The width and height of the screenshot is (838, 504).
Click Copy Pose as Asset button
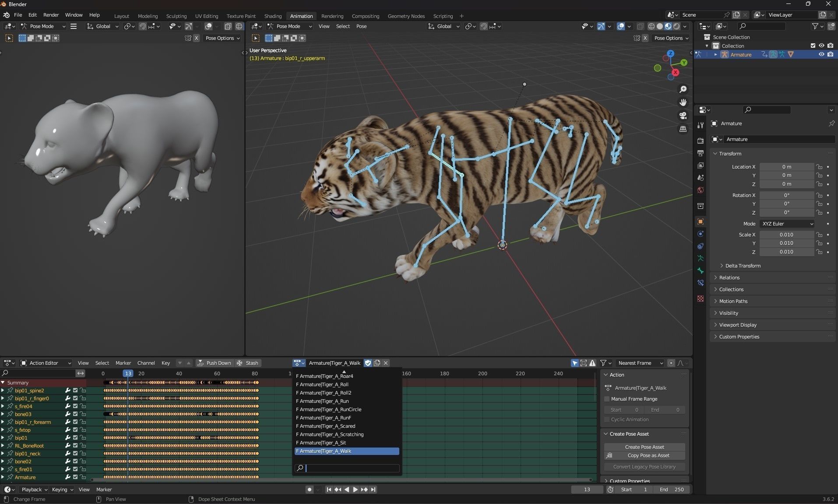point(644,455)
